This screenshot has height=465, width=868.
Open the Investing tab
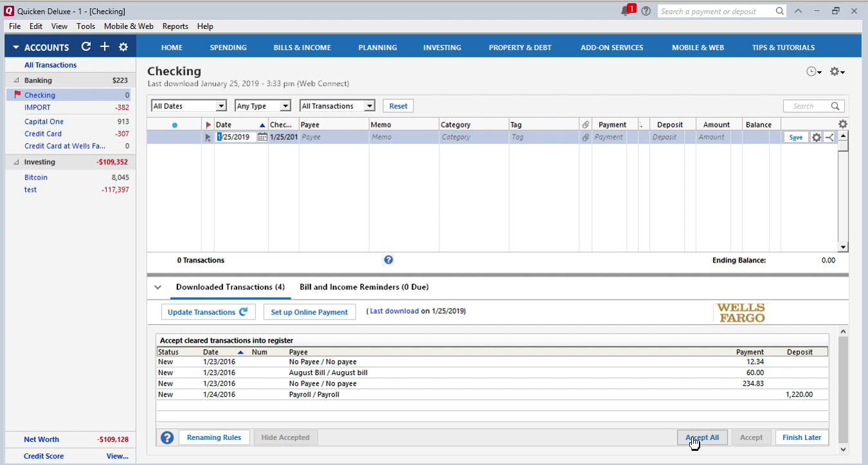pyautogui.click(x=442, y=48)
